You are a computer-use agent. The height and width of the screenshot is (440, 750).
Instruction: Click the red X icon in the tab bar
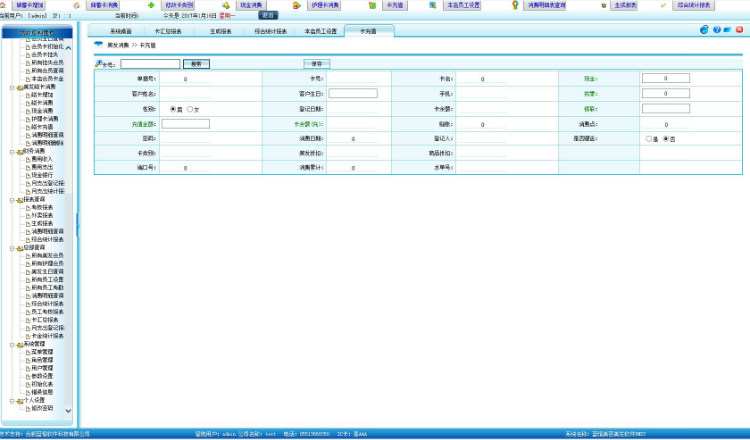(x=739, y=30)
